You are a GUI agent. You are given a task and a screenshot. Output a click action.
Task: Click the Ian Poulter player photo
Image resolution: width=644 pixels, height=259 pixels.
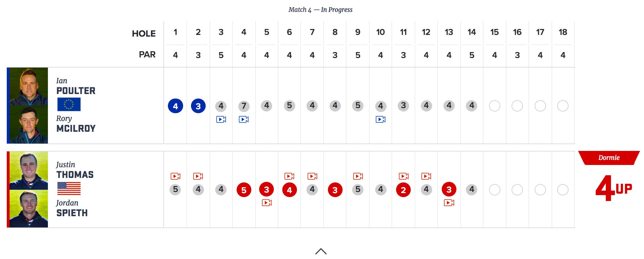click(x=29, y=86)
